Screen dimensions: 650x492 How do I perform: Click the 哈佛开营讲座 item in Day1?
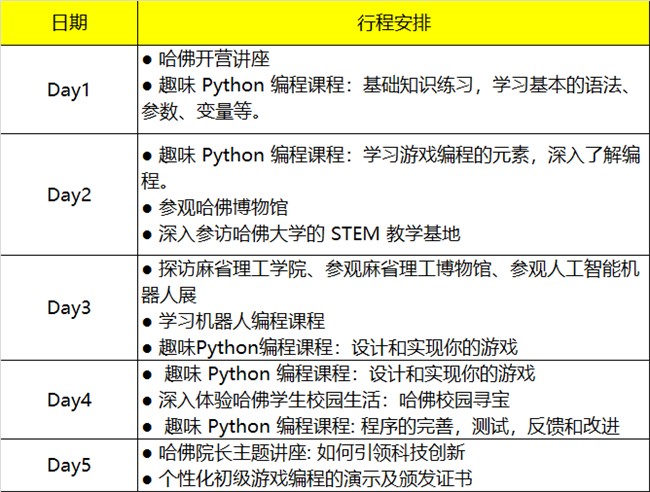click(208, 61)
